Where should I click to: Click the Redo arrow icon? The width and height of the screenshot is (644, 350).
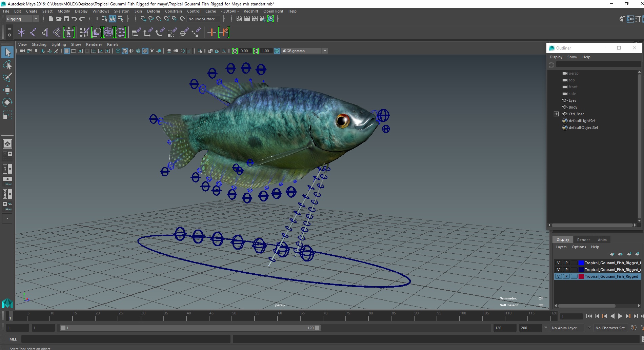(x=82, y=19)
